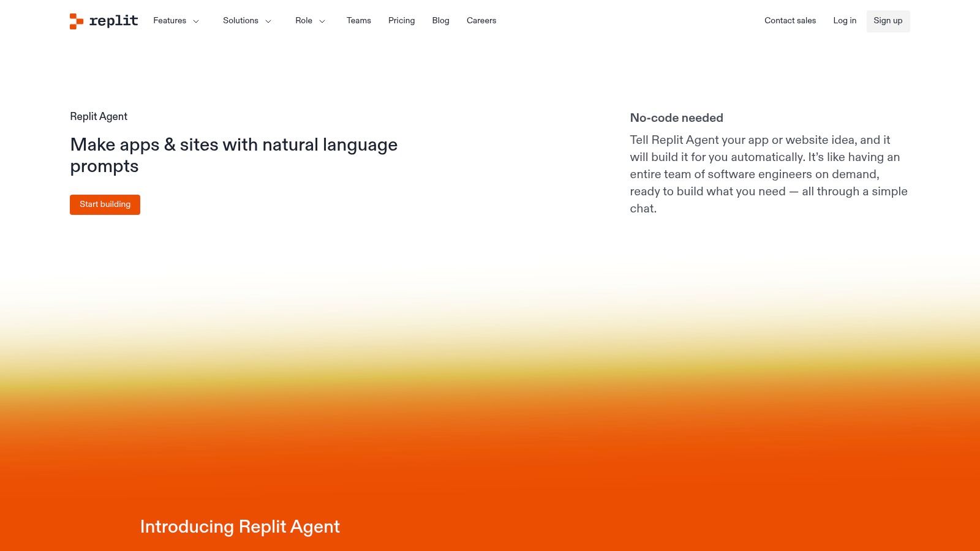The width and height of the screenshot is (980, 551).
Task: Visit the Blog link
Action: [441, 21]
